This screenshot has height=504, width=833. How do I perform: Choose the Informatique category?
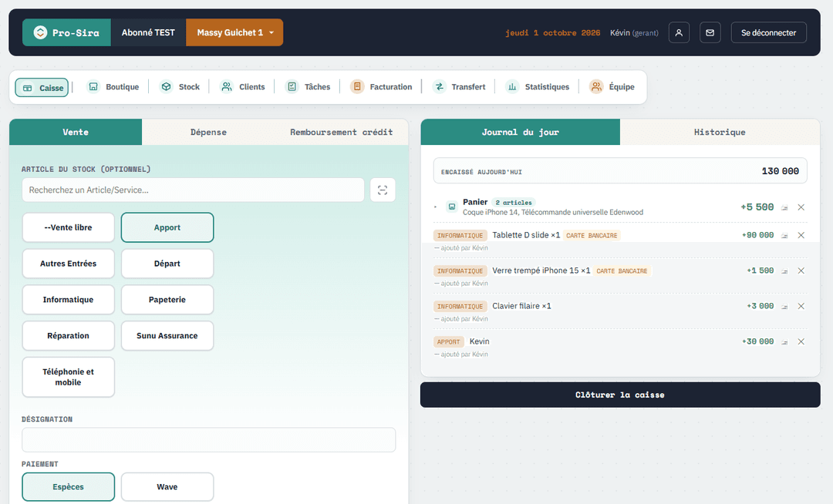[68, 300]
